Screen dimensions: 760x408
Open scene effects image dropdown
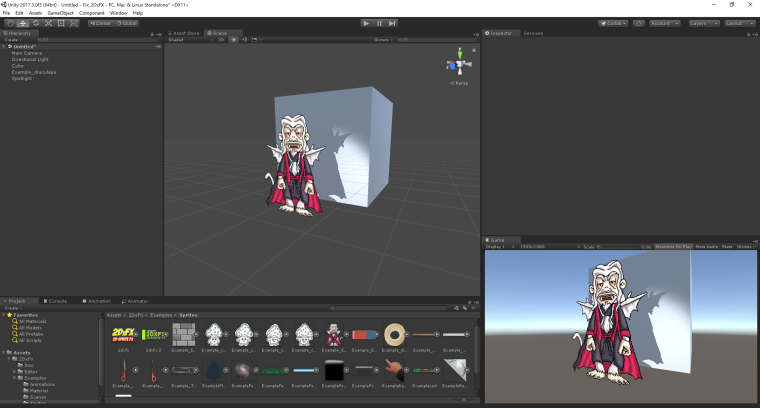[256, 40]
